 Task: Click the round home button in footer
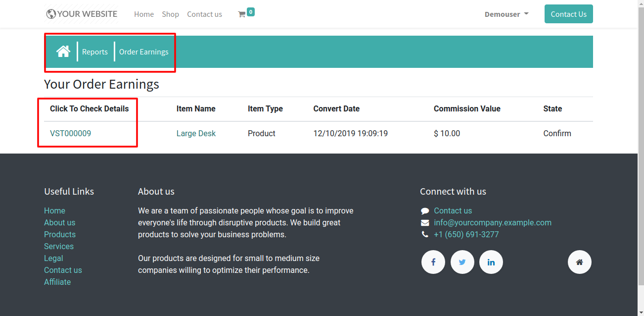[x=579, y=262]
